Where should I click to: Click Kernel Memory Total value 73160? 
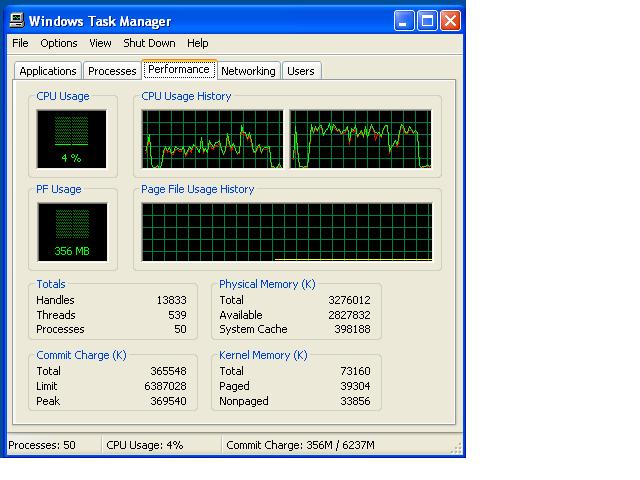[x=355, y=371]
